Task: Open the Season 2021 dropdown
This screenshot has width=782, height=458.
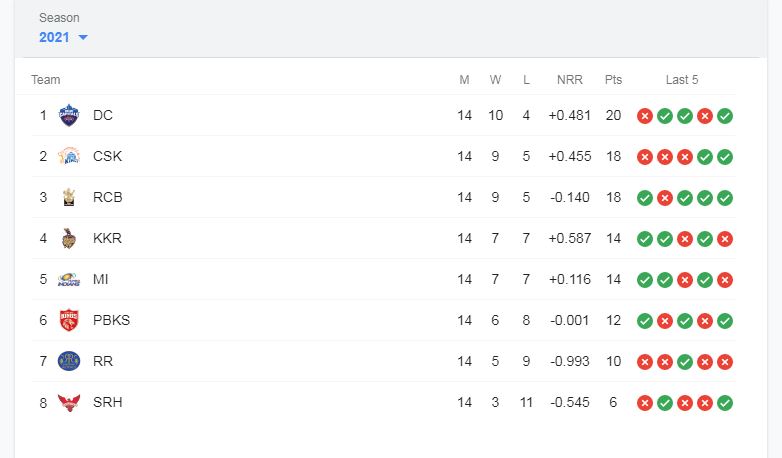Action: pos(63,37)
